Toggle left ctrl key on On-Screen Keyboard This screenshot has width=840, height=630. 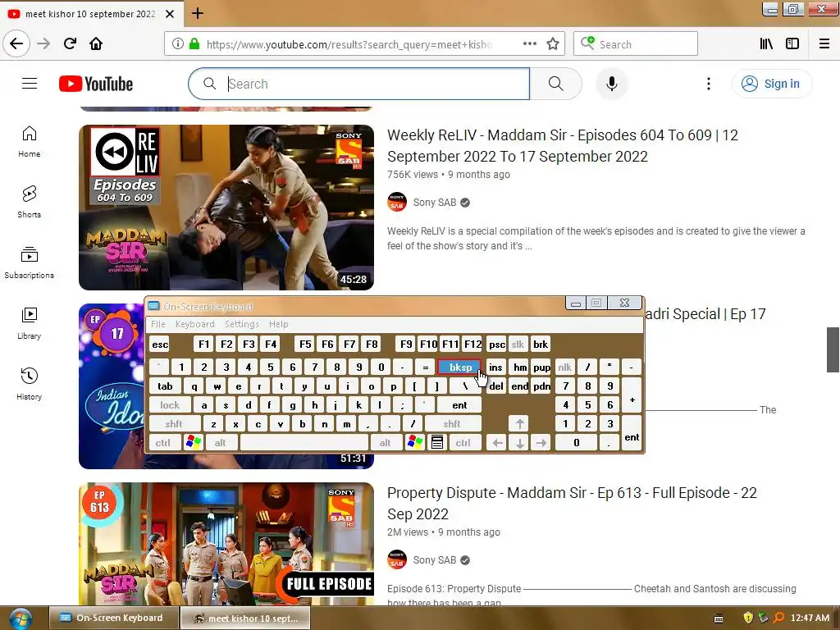click(163, 443)
